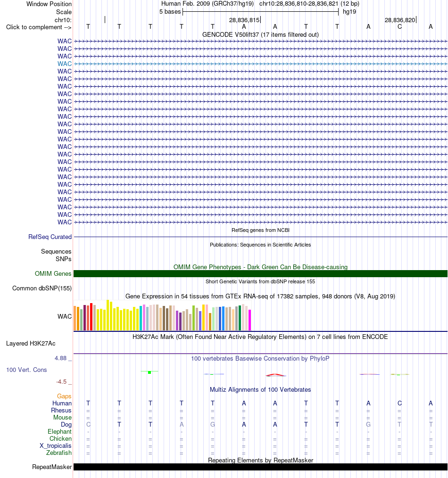Click the Rhesus species label
The width and height of the screenshot is (448, 478).
61,410
